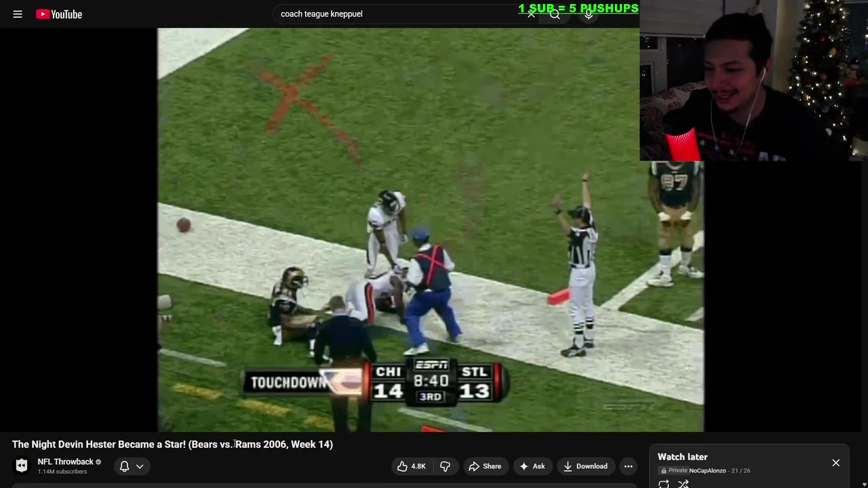This screenshot has width=868, height=488.
Task: Dislike the video with thumbs down
Action: point(446,466)
